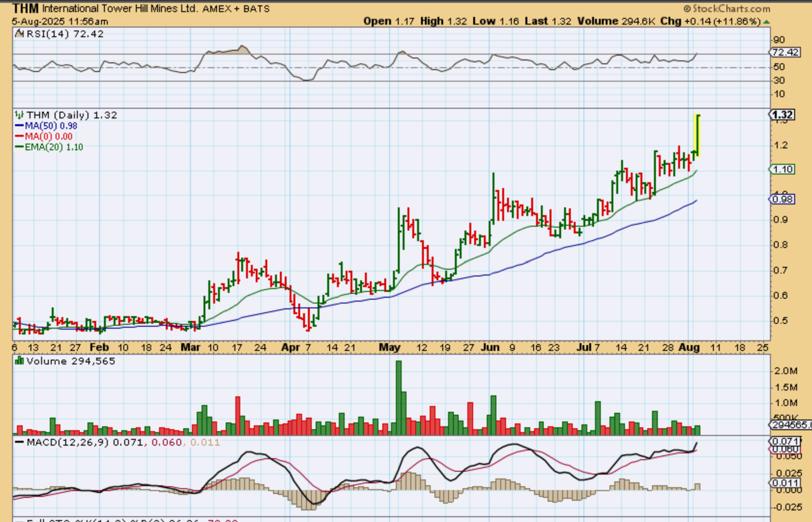Click the 0.7 label on the price axis
The height and width of the screenshot is (522, 812).
781,270
